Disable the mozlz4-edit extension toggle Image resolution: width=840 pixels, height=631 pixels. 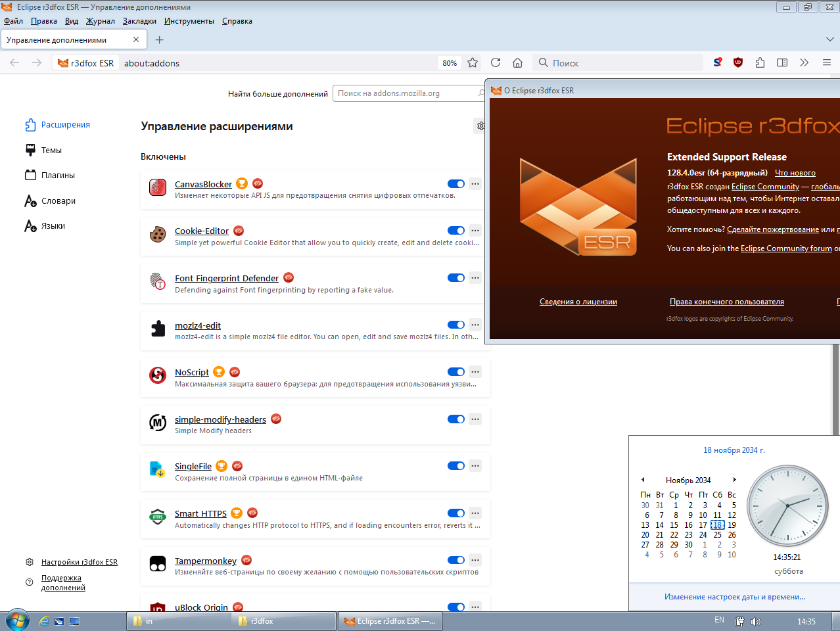456,325
